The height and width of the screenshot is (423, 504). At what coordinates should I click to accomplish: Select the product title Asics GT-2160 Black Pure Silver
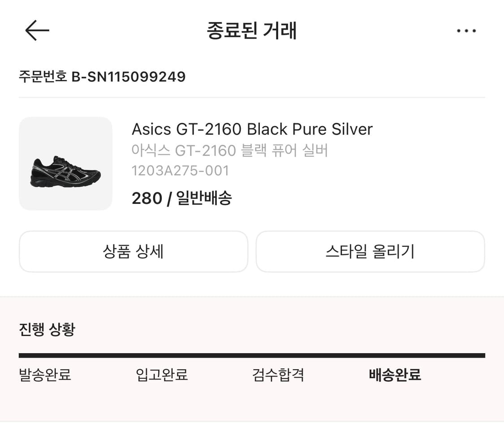click(252, 129)
